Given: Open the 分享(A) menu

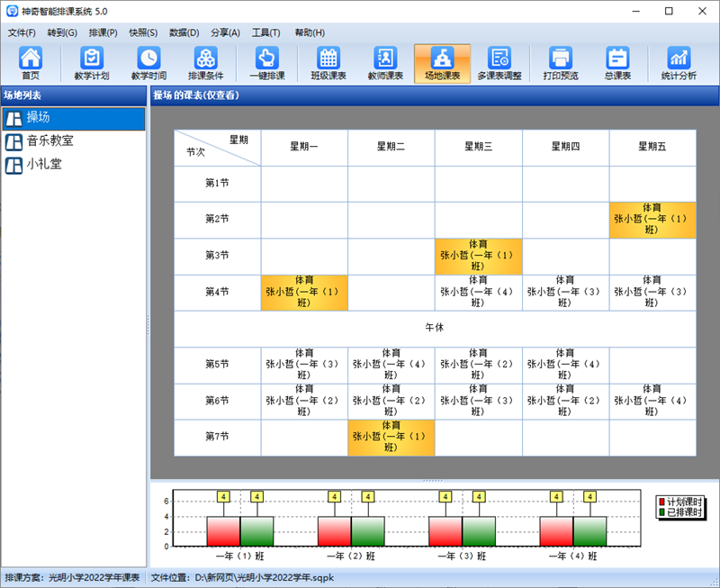Looking at the screenshot, I should pyautogui.click(x=225, y=32).
